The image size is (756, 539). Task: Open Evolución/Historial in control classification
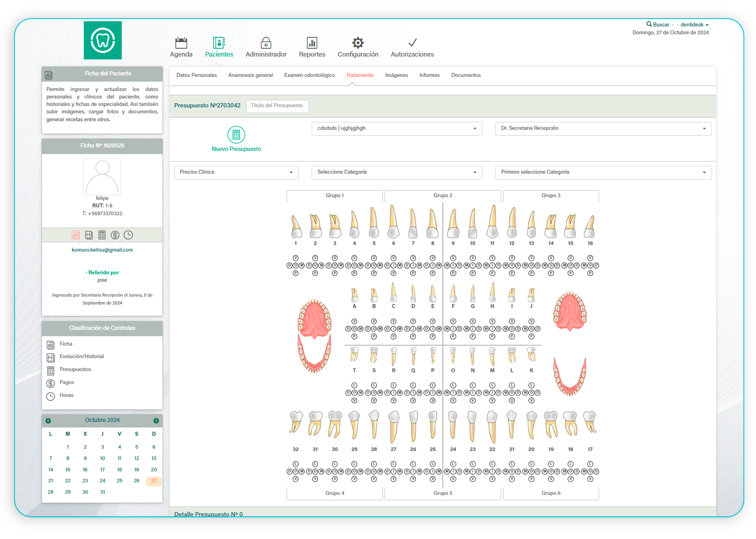(x=81, y=357)
